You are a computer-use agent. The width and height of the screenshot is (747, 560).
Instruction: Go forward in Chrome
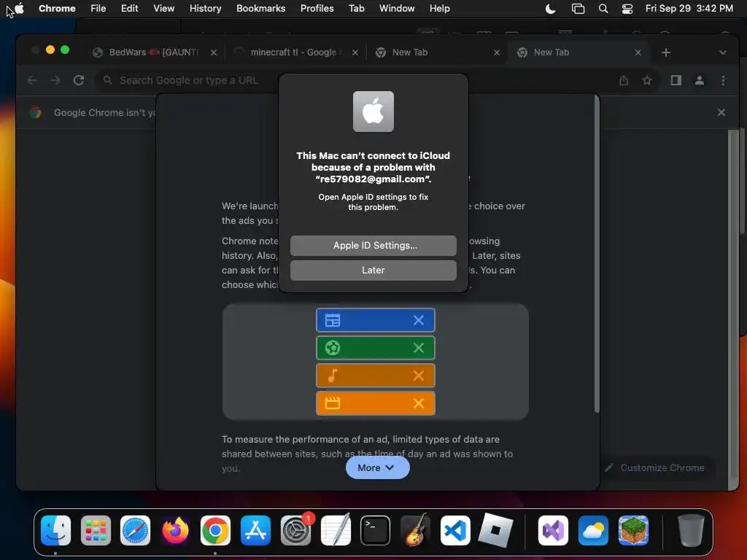pyautogui.click(x=55, y=80)
